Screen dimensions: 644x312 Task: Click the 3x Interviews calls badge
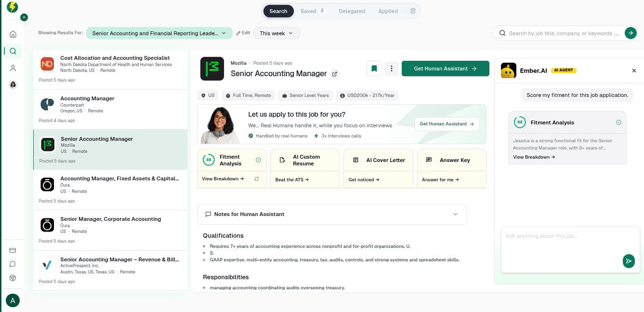tap(338, 136)
